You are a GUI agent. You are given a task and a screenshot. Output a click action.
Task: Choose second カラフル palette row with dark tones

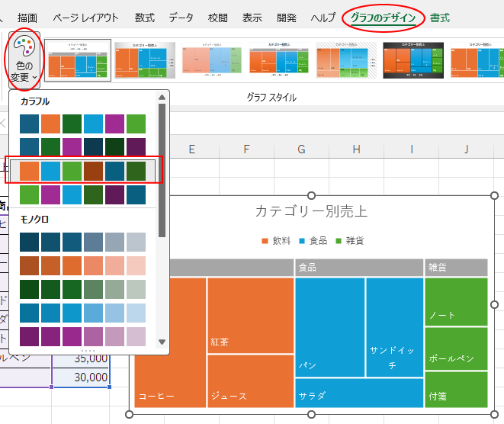[x=82, y=147]
